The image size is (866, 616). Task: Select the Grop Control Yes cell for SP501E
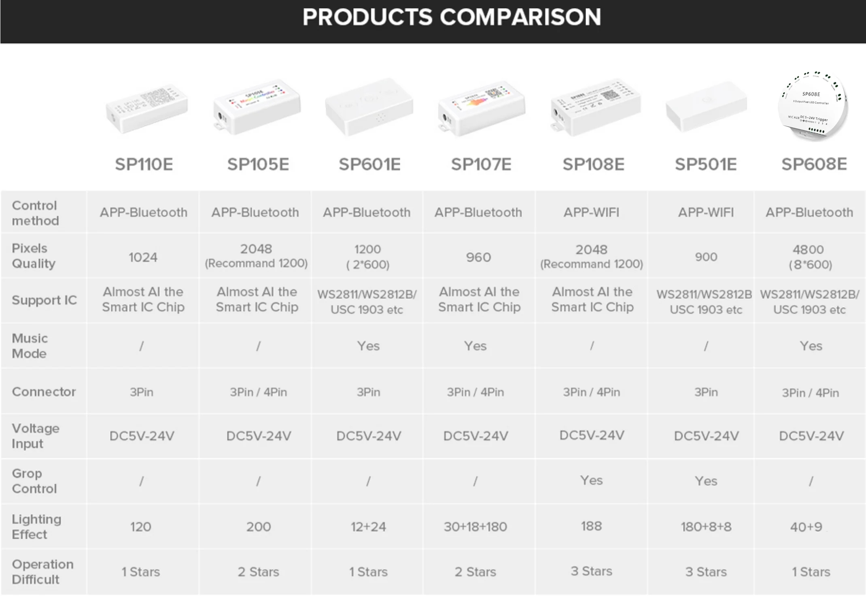point(706,481)
